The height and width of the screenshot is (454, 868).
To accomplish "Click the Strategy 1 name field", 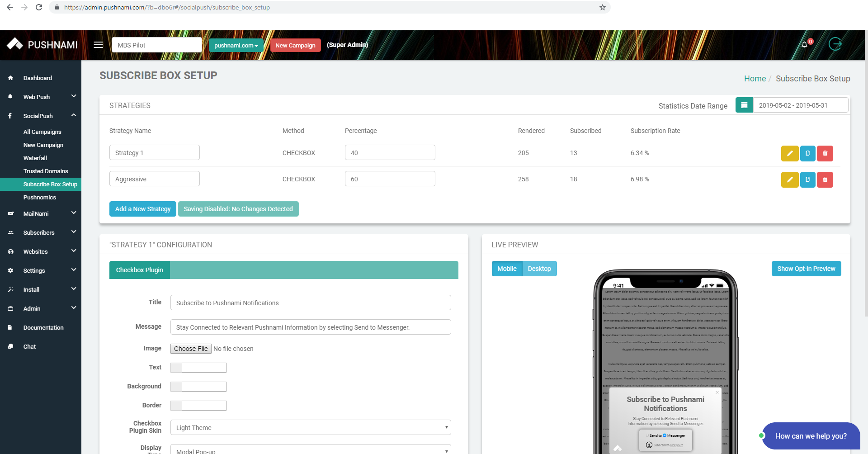I will pyautogui.click(x=154, y=152).
